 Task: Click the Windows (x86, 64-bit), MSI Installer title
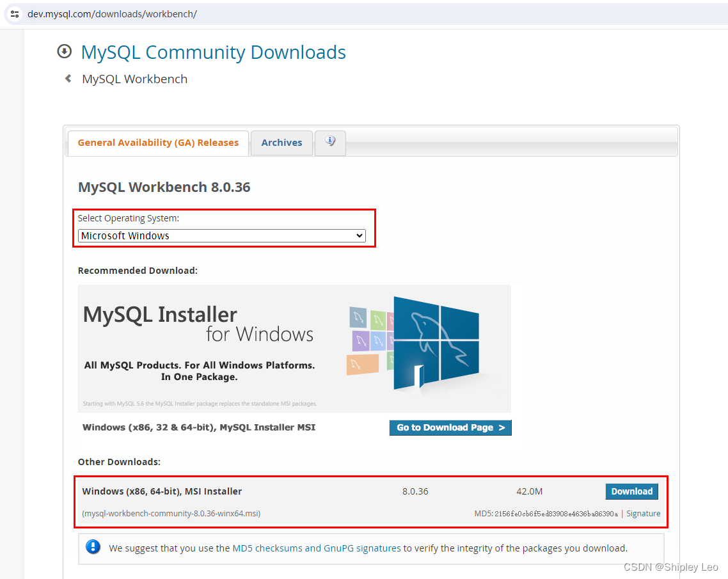162,491
